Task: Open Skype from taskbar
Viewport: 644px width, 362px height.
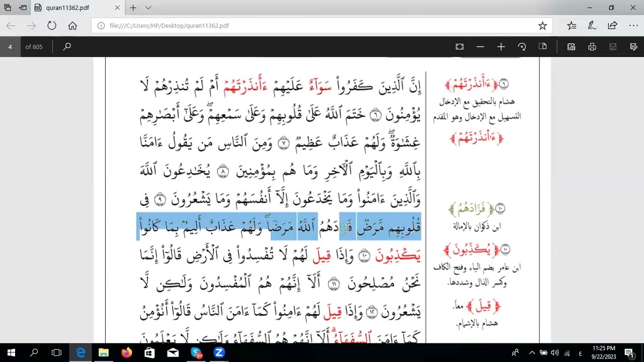Action: click(196, 353)
